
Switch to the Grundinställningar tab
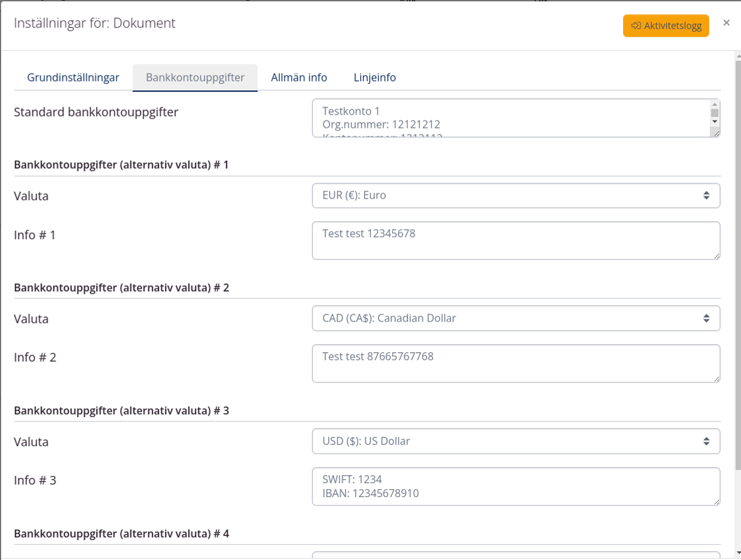pyautogui.click(x=73, y=77)
